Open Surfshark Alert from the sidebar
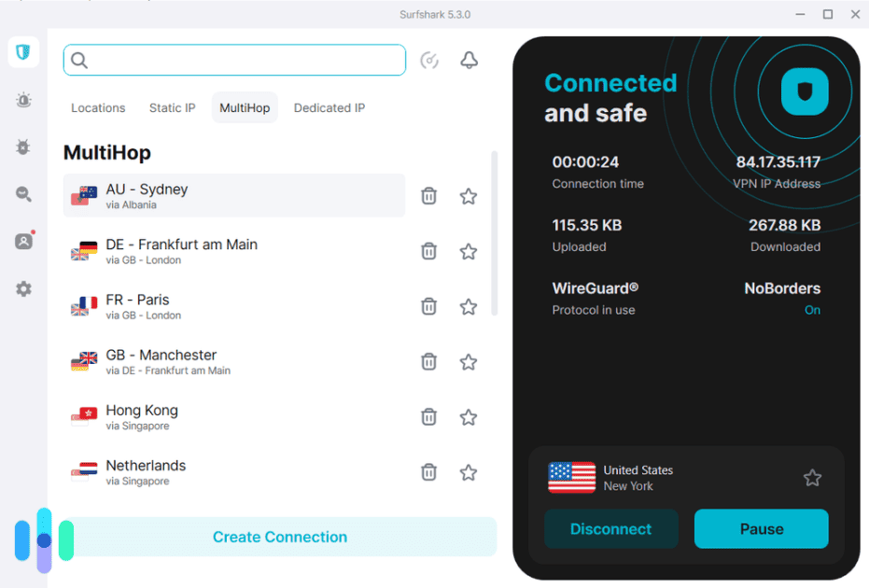The height and width of the screenshot is (588, 869). tap(22, 99)
